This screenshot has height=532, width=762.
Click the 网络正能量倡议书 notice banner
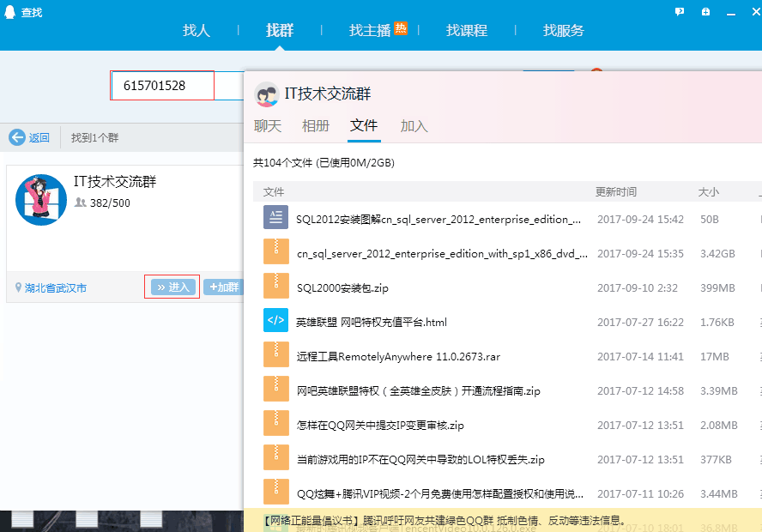point(503,520)
